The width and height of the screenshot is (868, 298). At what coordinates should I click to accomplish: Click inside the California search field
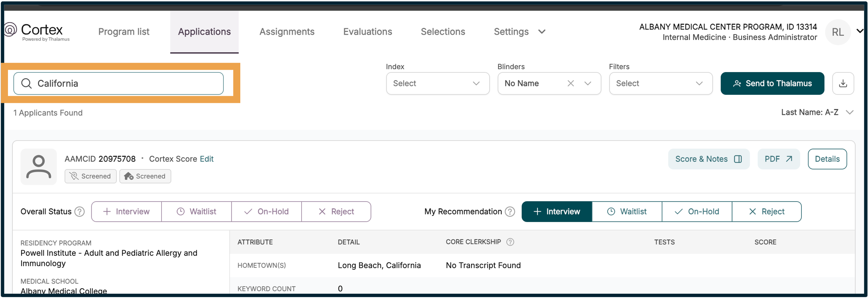pyautogui.click(x=118, y=83)
